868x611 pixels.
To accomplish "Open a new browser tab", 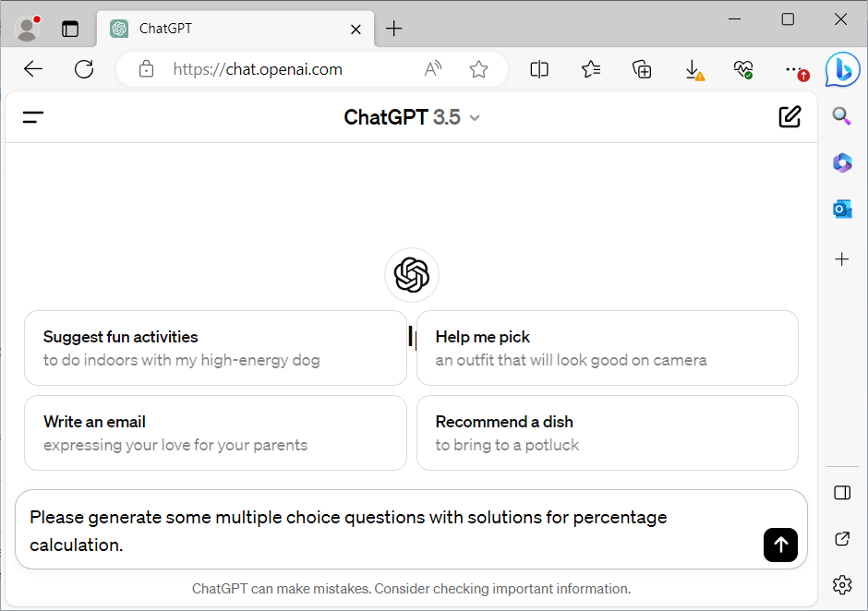I will [393, 29].
